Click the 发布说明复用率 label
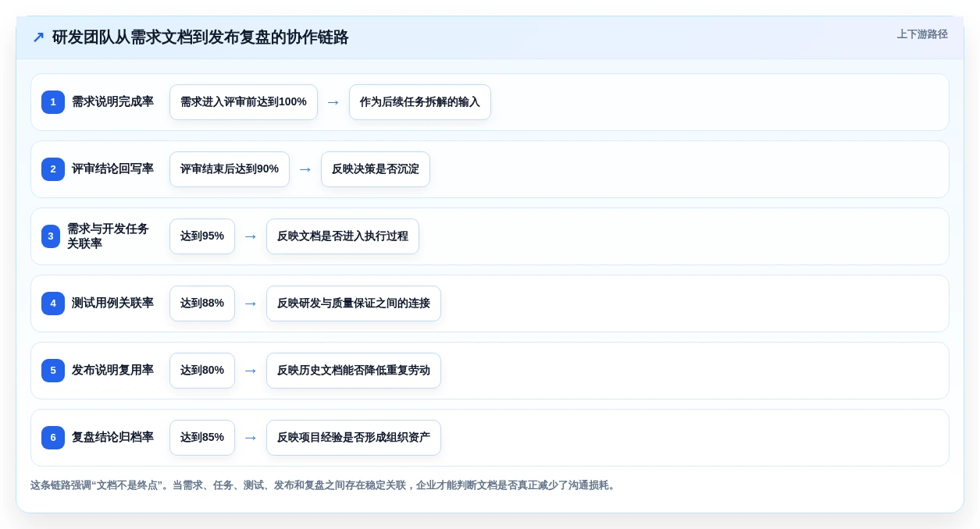980x529 pixels. (112, 370)
